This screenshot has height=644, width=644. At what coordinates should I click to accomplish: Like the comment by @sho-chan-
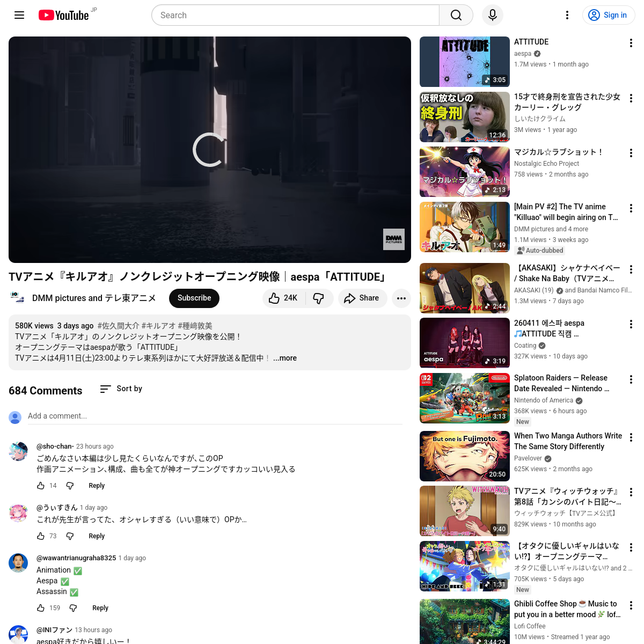pyautogui.click(x=41, y=486)
